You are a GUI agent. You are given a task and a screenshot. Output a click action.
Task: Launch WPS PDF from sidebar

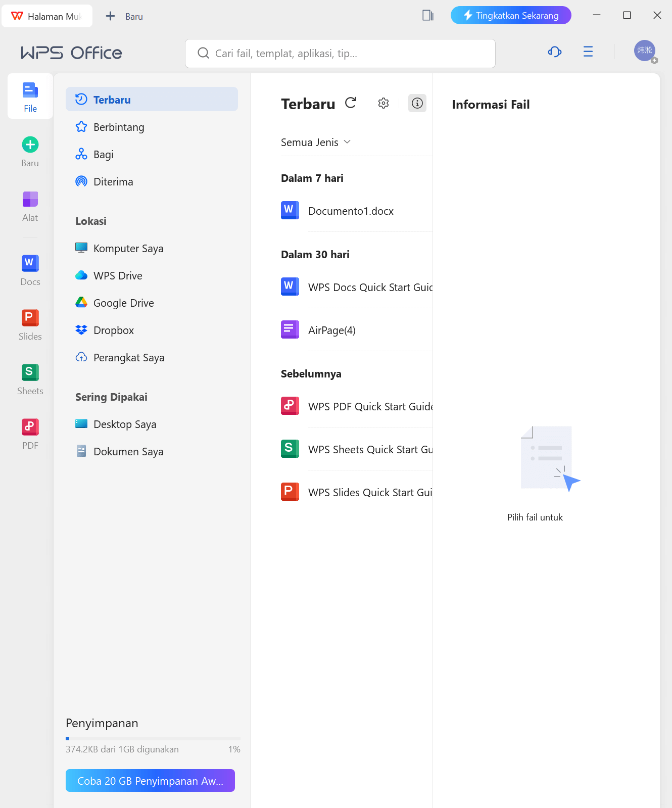click(30, 434)
